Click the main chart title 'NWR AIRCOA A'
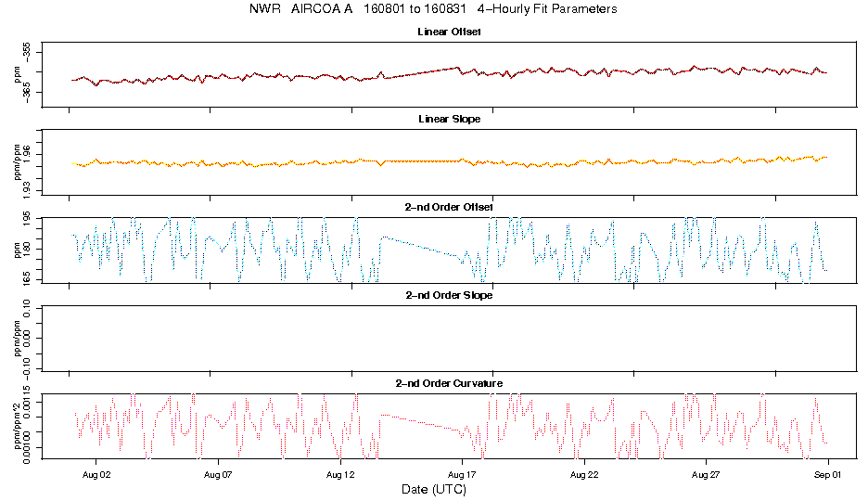The height and width of the screenshot is (501, 868). pos(300,9)
